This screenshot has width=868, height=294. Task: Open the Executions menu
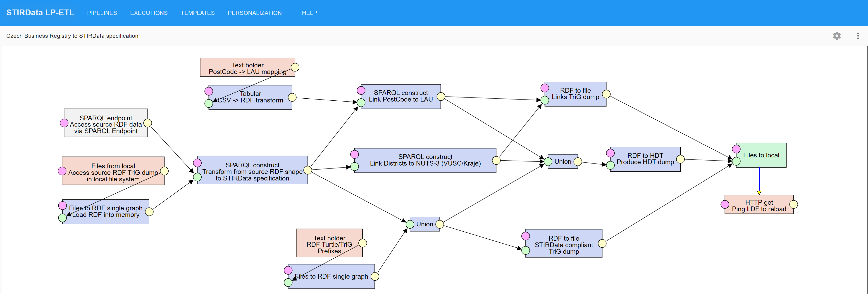pos(149,13)
